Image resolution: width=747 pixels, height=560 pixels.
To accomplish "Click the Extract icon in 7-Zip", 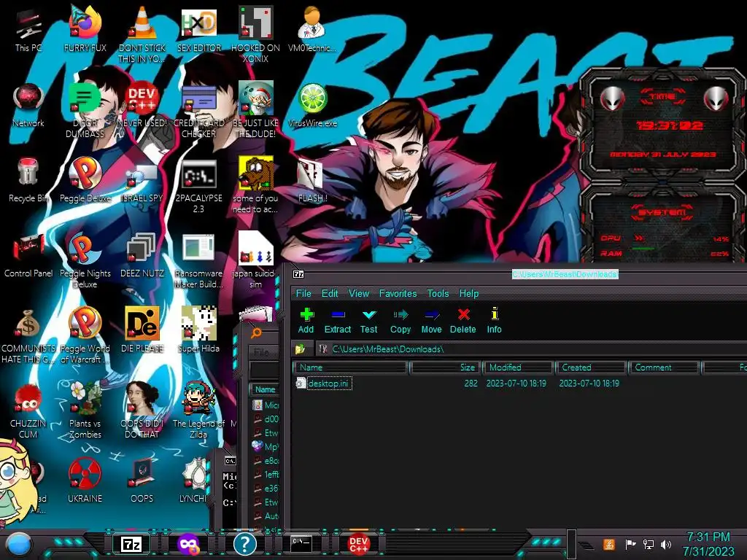I will tap(338, 315).
